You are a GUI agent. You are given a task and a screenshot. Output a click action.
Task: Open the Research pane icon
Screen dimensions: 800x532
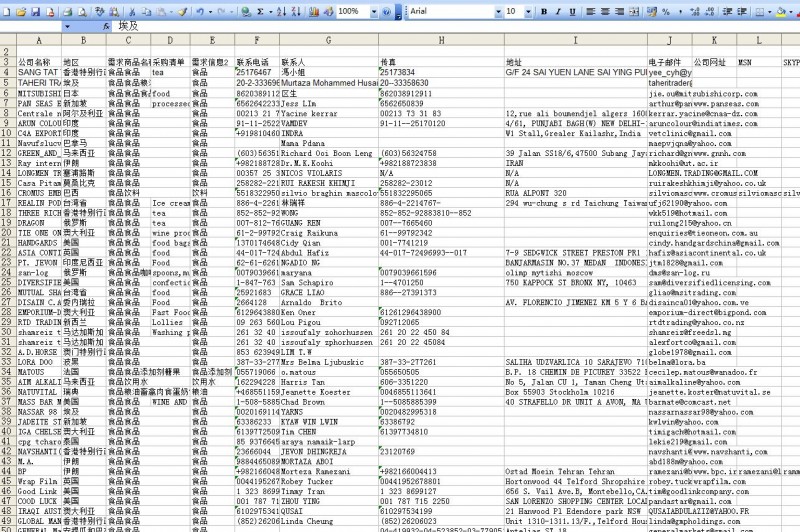point(114,12)
